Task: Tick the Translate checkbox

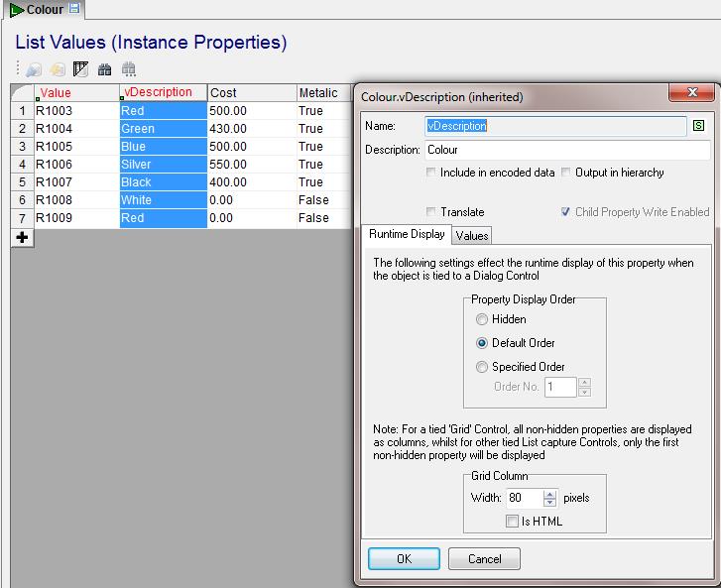Action: pyautogui.click(x=430, y=212)
